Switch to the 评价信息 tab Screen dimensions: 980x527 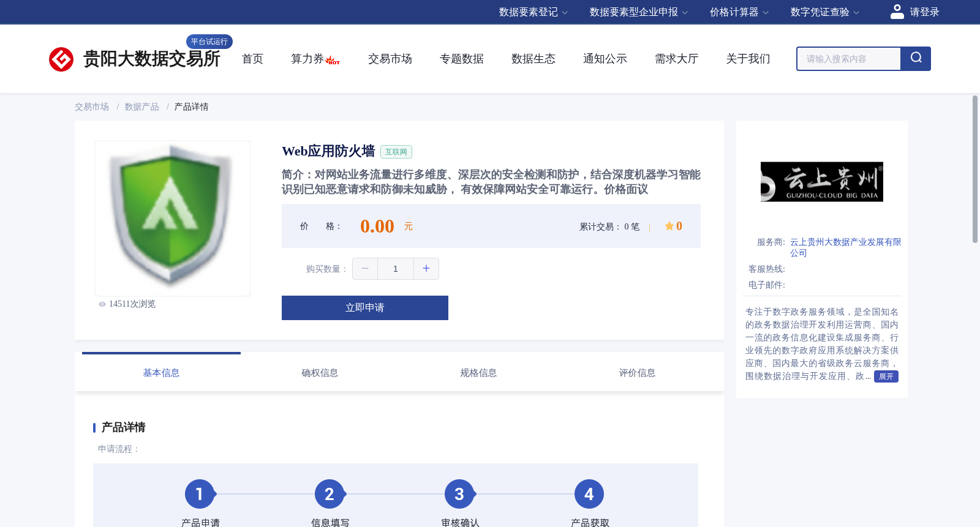pyautogui.click(x=637, y=373)
